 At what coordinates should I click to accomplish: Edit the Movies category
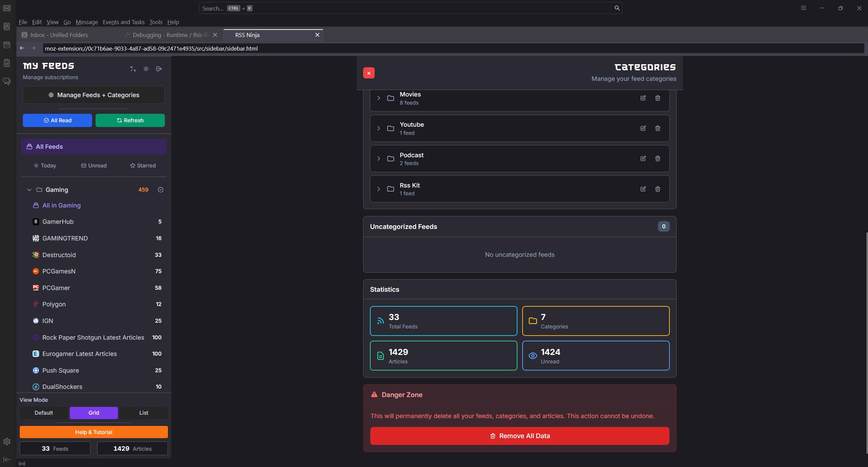click(643, 98)
